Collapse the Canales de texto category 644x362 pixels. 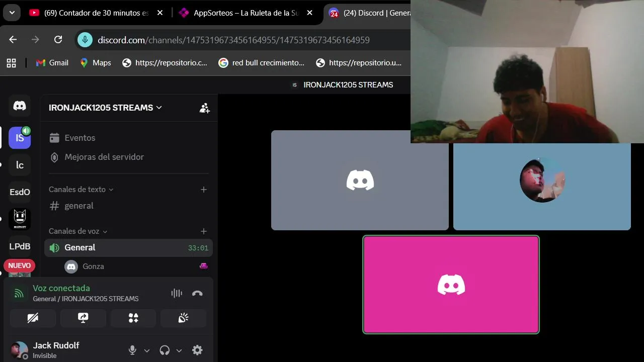[x=81, y=190]
